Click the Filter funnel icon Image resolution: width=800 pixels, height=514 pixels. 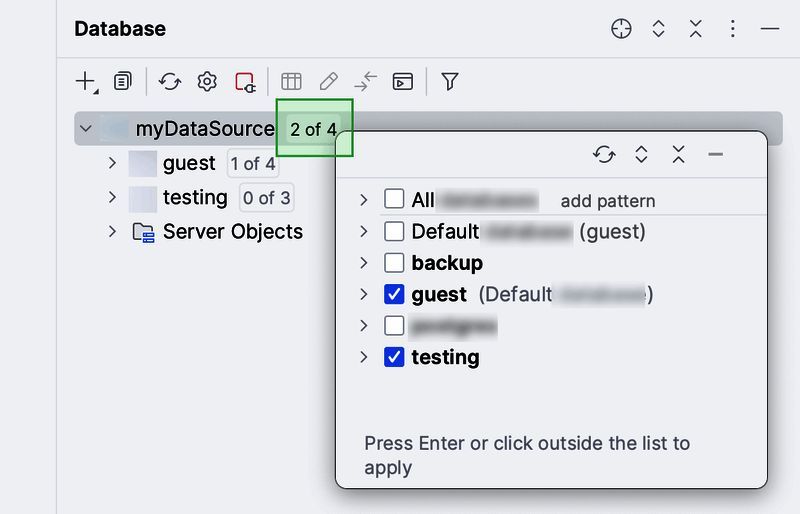(x=450, y=82)
